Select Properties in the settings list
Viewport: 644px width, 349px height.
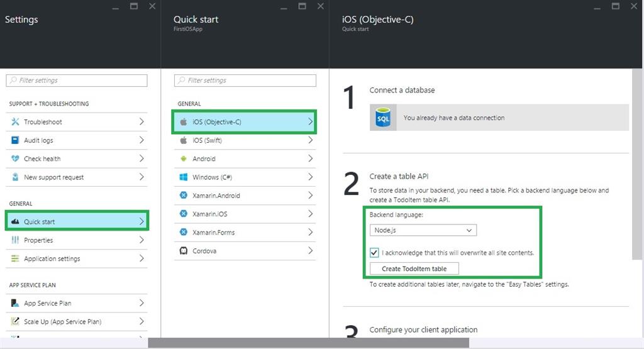(38, 240)
